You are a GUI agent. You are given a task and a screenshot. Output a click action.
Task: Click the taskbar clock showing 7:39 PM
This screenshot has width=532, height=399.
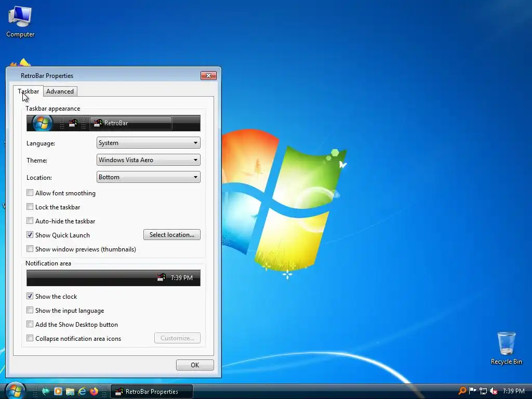pyautogui.click(x=513, y=391)
